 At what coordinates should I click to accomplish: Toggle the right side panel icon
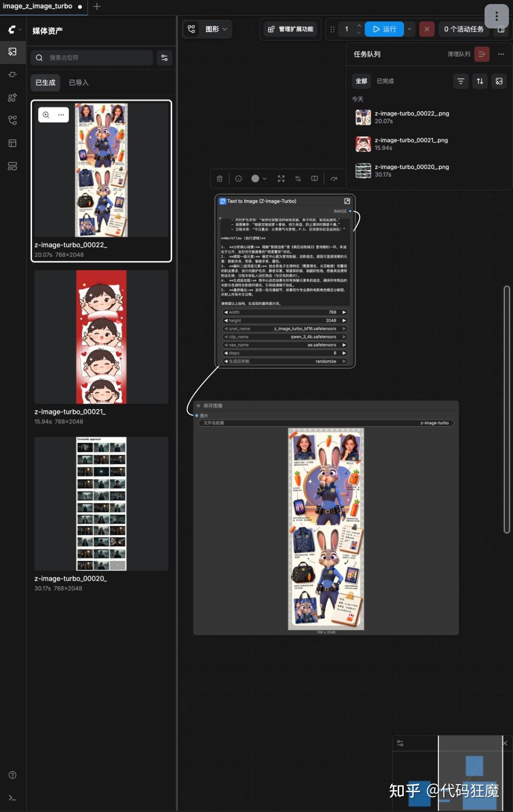tap(501, 29)
